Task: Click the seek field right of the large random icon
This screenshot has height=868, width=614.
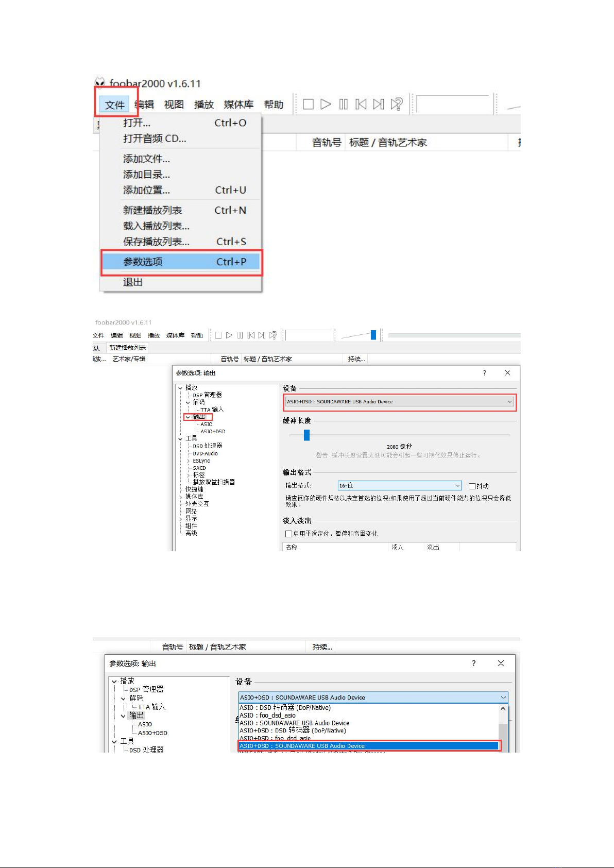Action: (453, 104)
